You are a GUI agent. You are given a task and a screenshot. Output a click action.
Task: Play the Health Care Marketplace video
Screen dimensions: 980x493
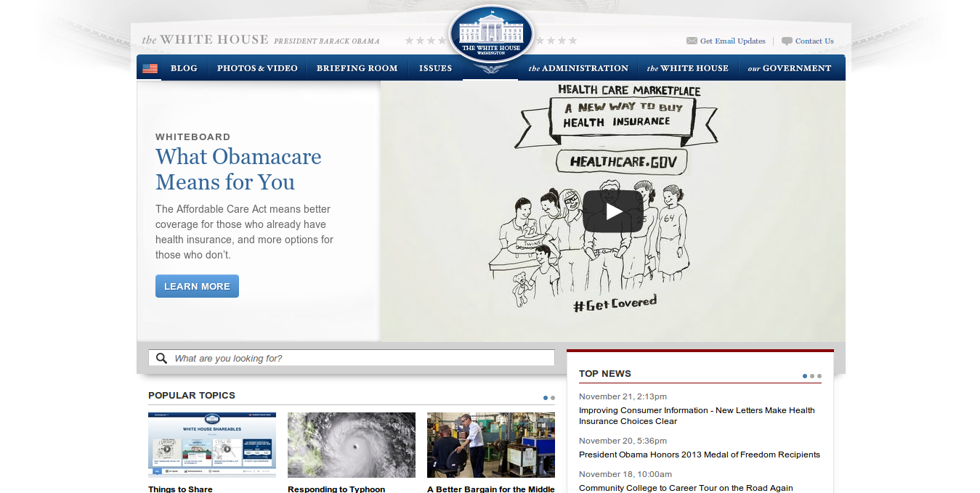pyautogui.click(x=612, y=211)
